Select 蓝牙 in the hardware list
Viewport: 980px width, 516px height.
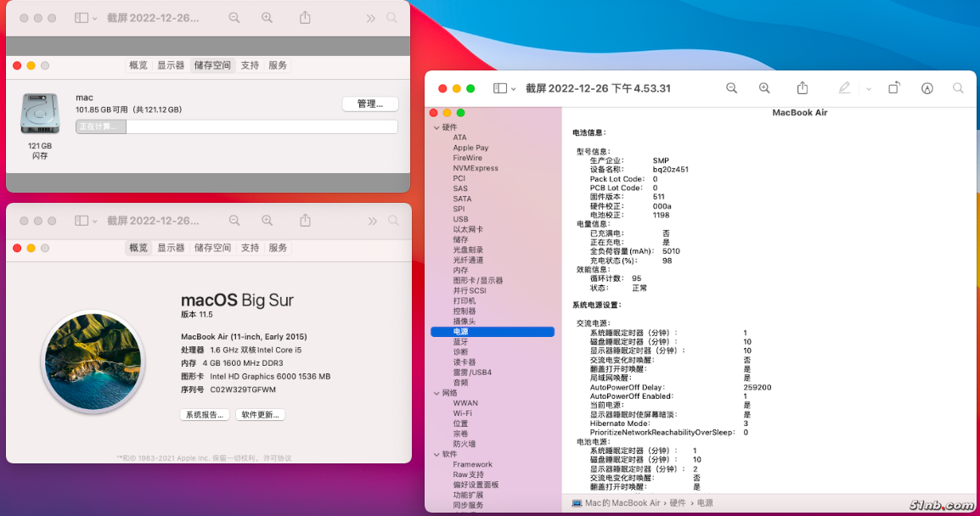(460, 342)
